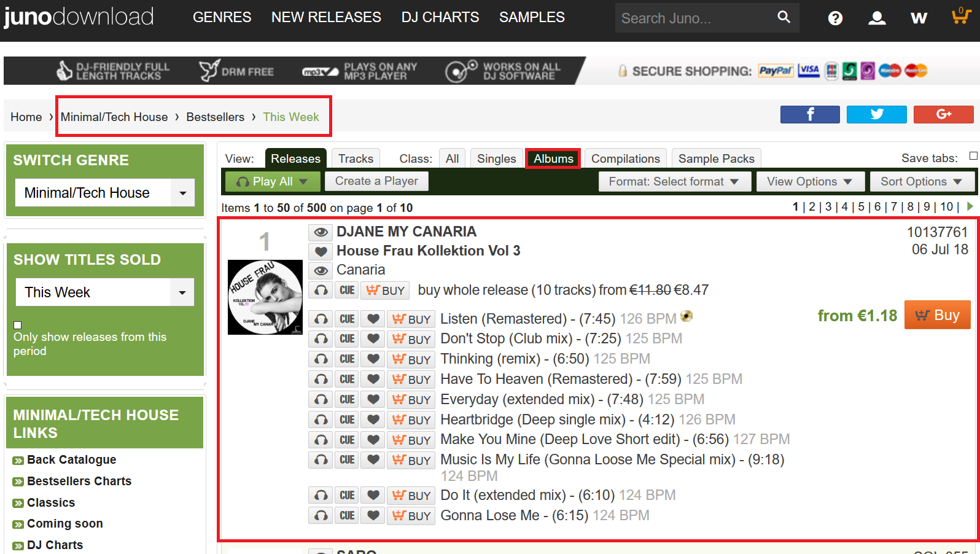
Task: Open House Frau album cover thumbnail
Action: [265, 297]
